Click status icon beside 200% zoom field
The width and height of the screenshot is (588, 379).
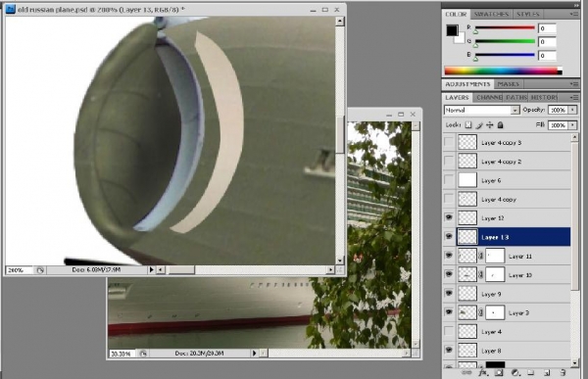pos(40,270)
